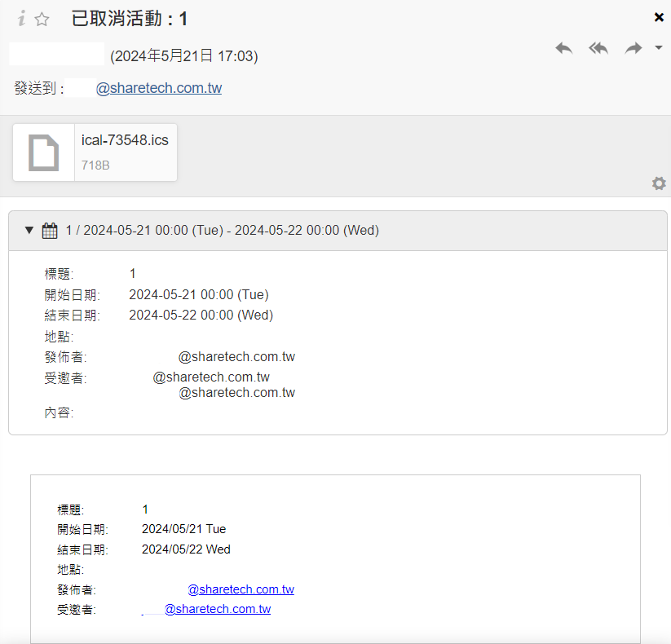671x644 pixels.
Task: Click the calendar icon in event header
Action: click(50, 231)
